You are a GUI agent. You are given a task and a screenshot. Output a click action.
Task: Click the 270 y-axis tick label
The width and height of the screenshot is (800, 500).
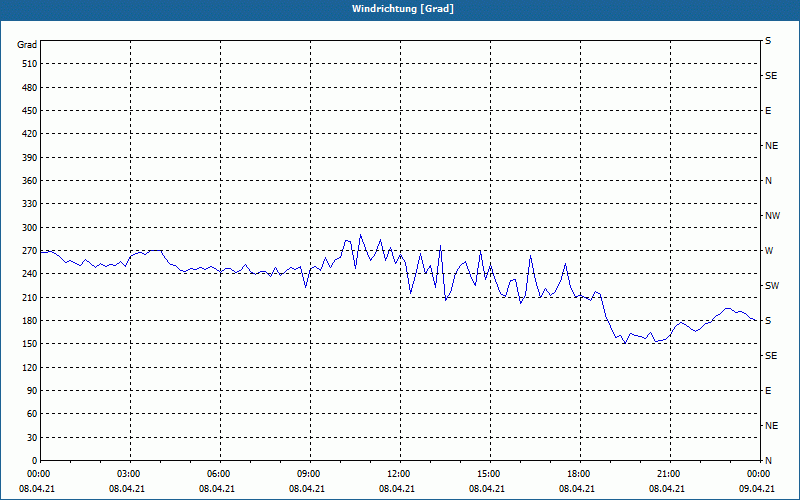click(30, 251)
